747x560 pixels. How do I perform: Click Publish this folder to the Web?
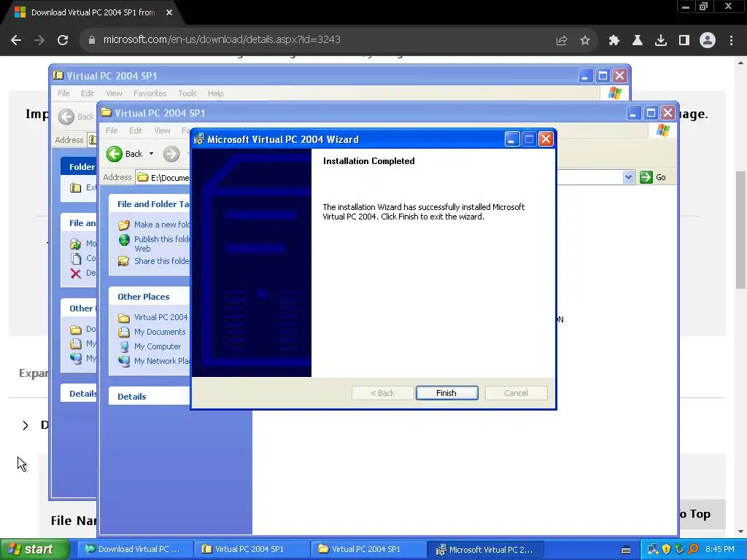click(162, 244)
